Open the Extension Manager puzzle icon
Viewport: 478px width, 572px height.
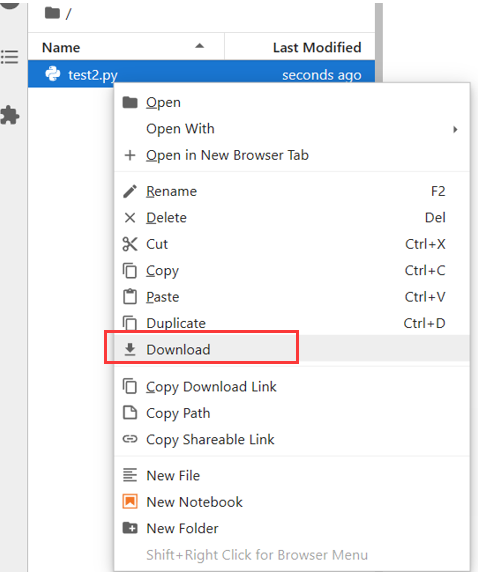(9, 115)
